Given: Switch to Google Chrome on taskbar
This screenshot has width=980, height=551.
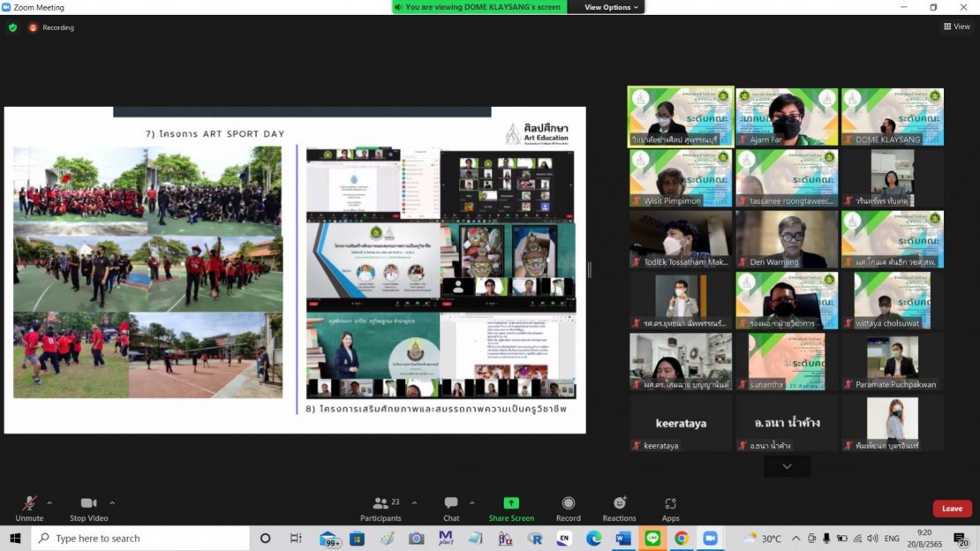Looking at the screenshot, I should click(x=682, y=538).
